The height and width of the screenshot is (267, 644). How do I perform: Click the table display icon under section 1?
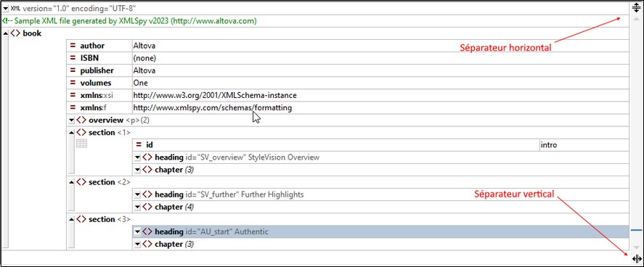[82, 144]
